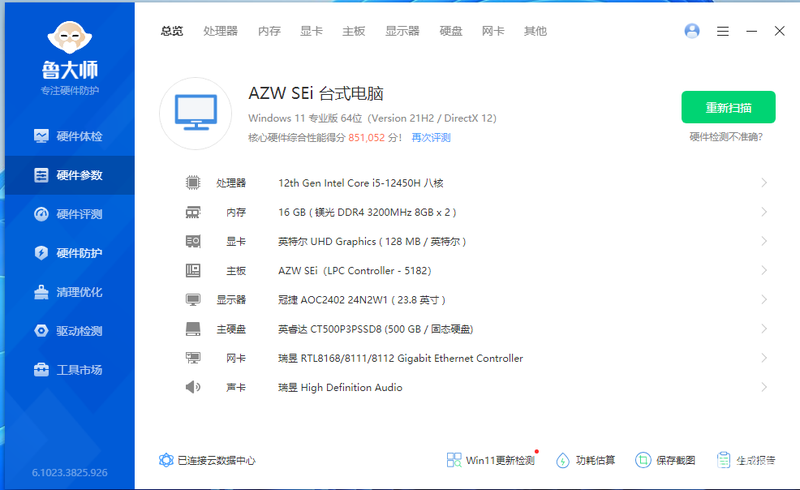
Task: Open 清理优化 cleanup section
Action: [69, 292]
